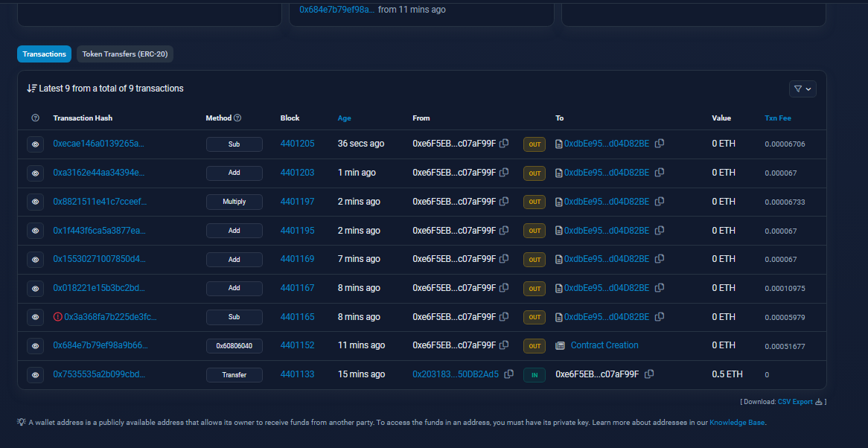This screenshot has height=448, width=868.
Task: Open the transaction filter dropdown
Action: click(x=802, y=89)
